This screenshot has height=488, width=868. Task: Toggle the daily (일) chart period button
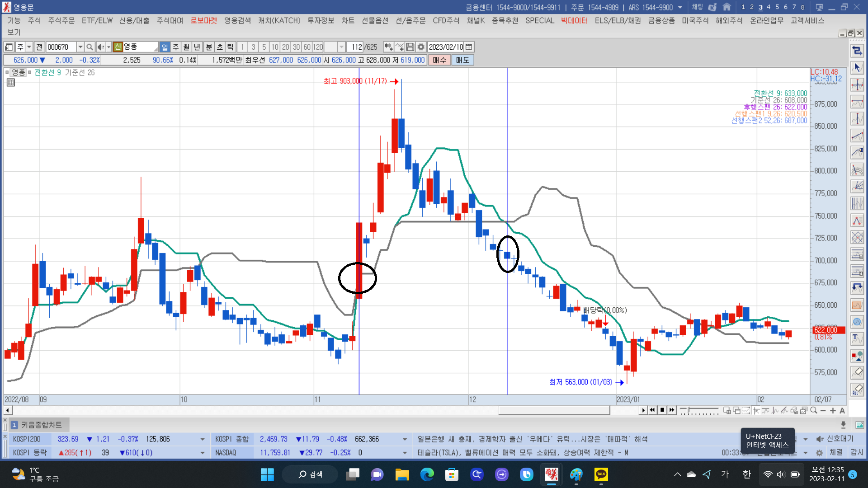click(x=165, y=47)
